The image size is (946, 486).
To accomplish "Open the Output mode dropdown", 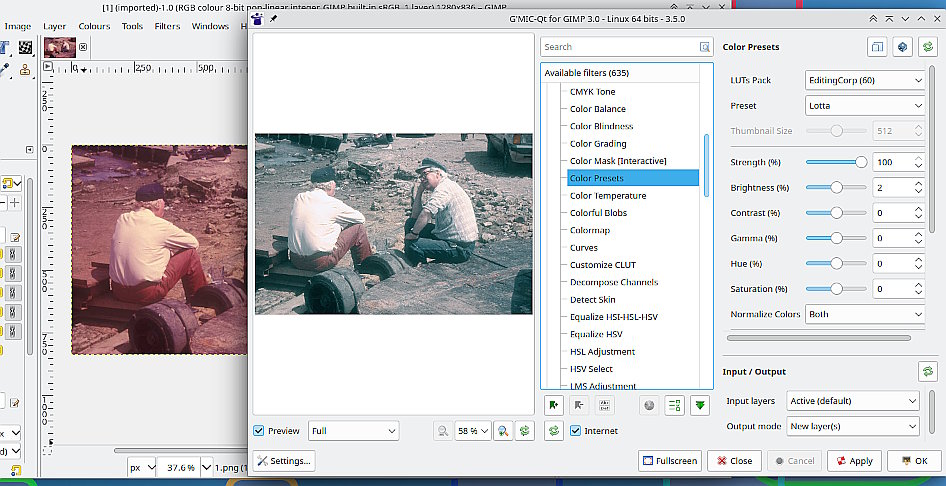I will pos(852,426).
